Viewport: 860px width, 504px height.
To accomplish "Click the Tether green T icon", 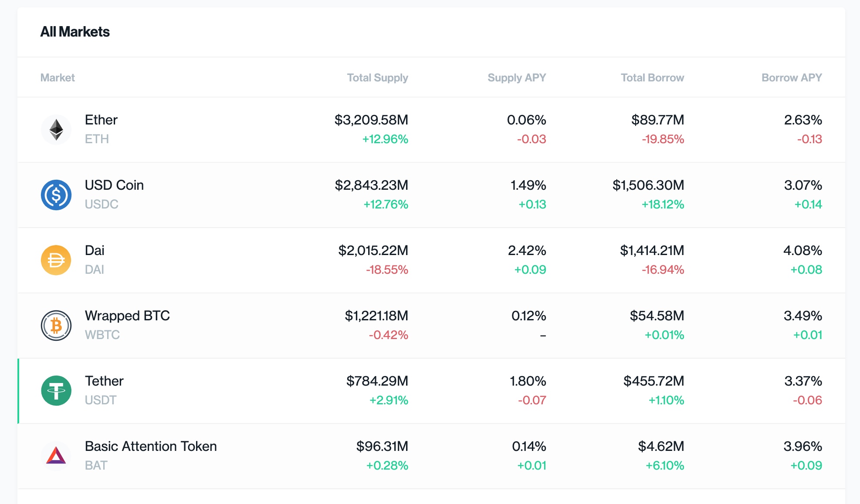I will tap(56, 391).
